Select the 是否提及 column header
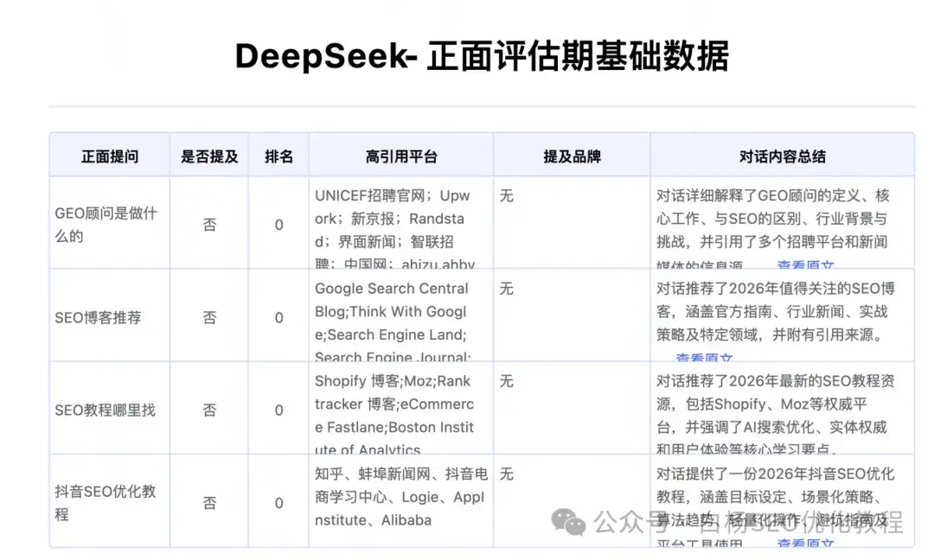This screenshot has width=934, height=560. point(209,156)
